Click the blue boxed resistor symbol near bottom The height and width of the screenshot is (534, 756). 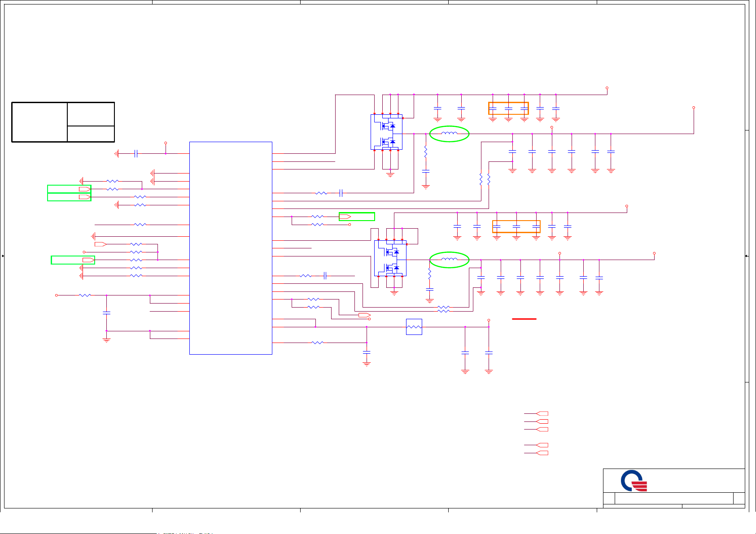click(414, 327)
